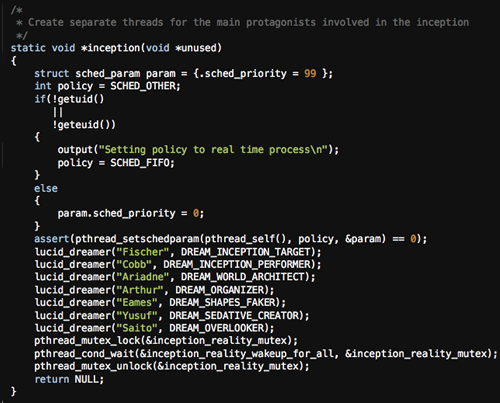Click the '!getuid()' call
The image size is (500, 403).
pos(78,99)
